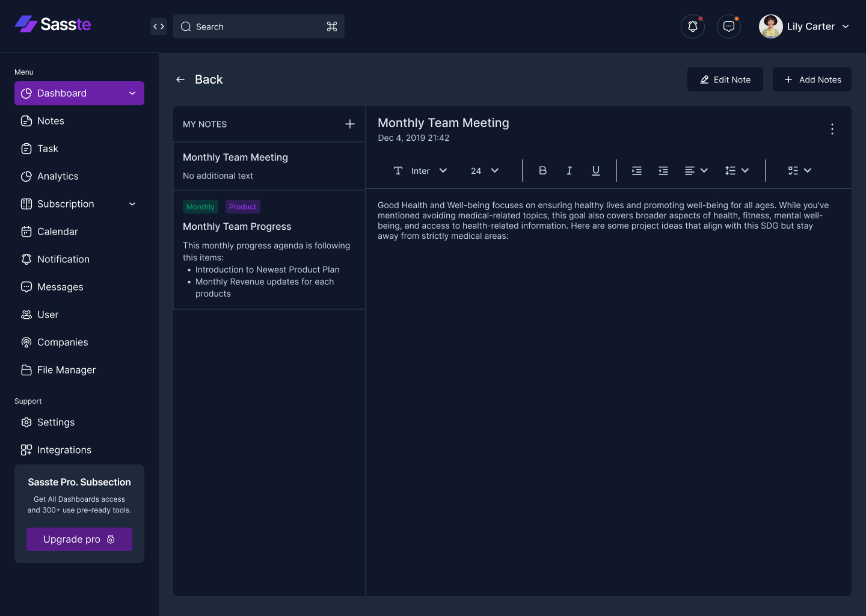866x616 pixels.
Task: Apply italic formatting to the note text
Action: 569,170
